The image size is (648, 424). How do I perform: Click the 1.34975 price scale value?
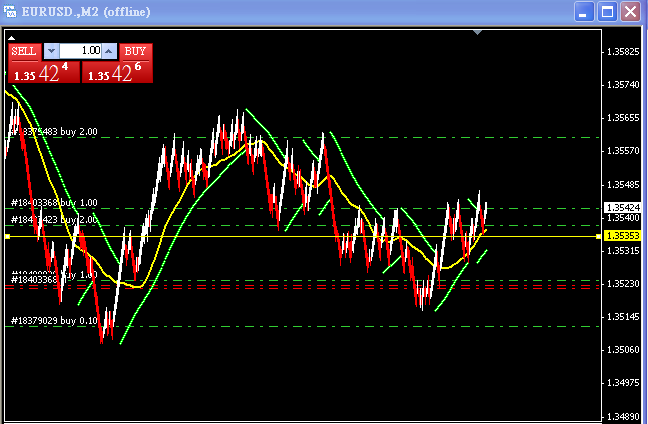click(623, 383)
